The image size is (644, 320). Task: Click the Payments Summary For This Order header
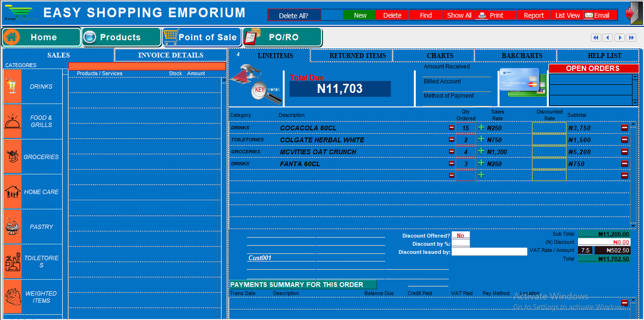point(303,285)
